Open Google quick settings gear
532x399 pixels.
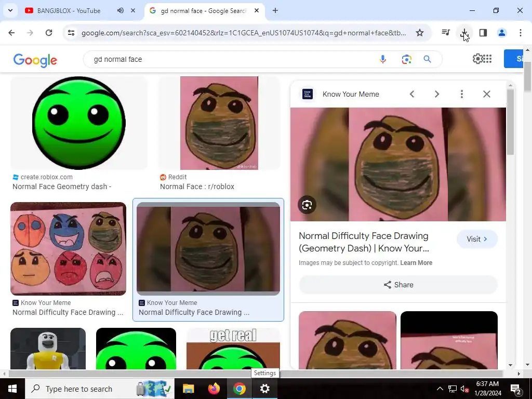coord(477,59)
